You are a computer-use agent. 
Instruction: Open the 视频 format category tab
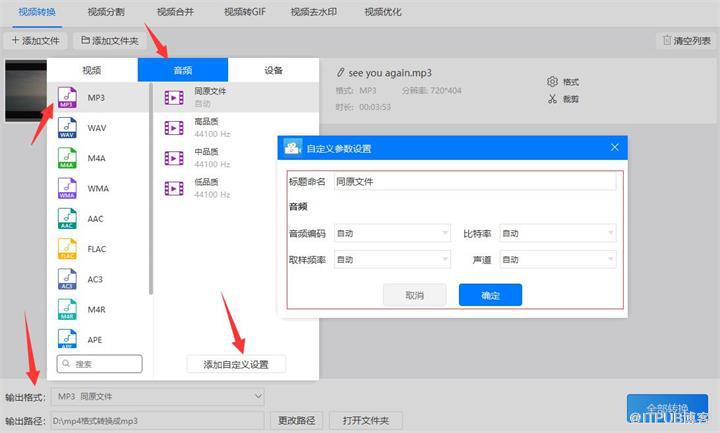click(92, 70)
